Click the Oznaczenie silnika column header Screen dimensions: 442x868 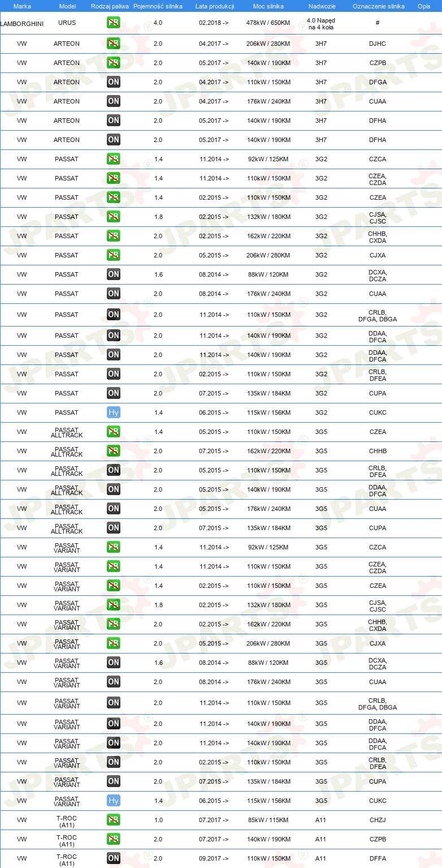pyautogui.click(x=378, y=6)
